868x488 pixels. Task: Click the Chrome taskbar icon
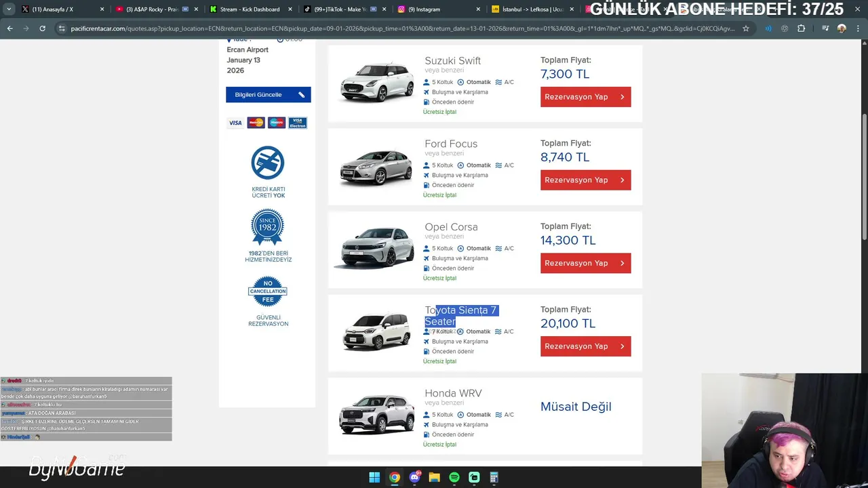click(394, 477)
